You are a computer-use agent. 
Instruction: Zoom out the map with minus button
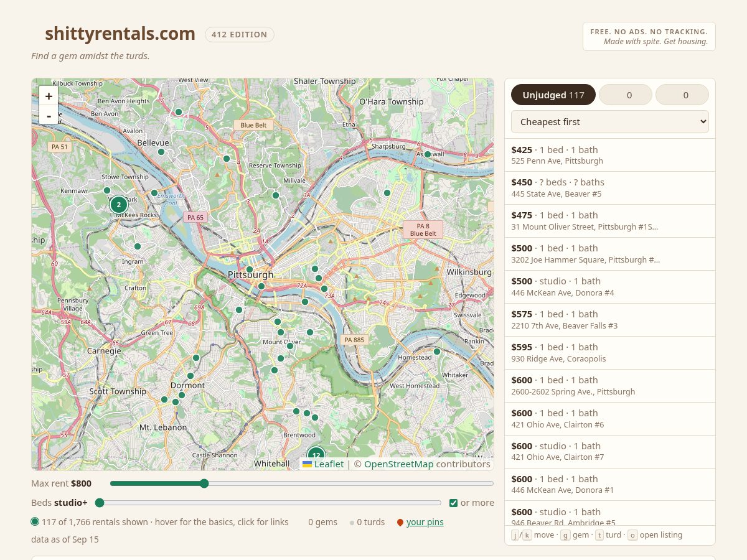49,114
